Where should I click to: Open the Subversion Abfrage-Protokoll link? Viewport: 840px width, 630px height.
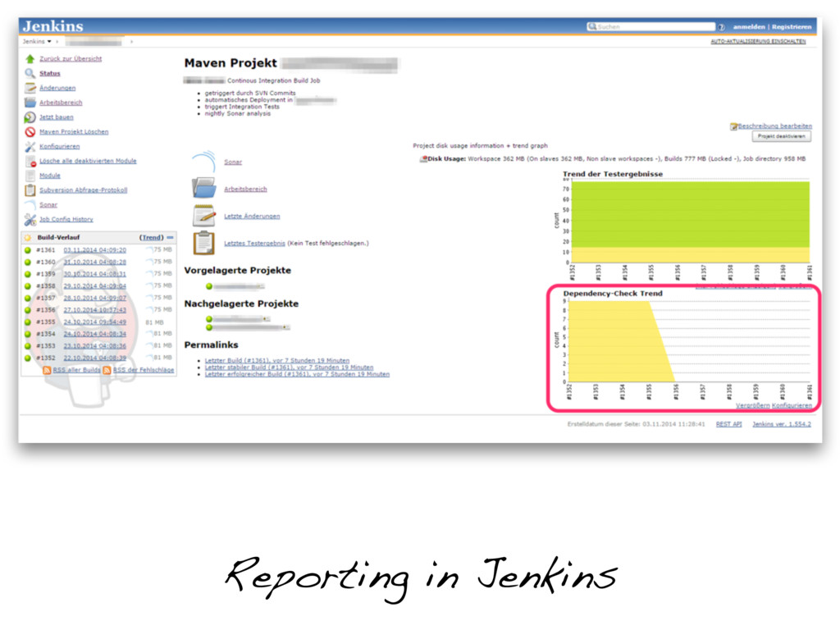83,190
